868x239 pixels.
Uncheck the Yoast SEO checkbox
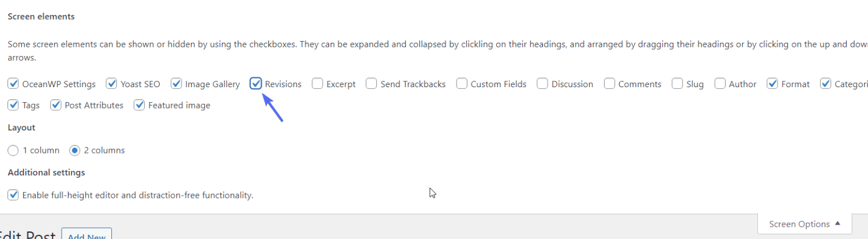point(112,84)
